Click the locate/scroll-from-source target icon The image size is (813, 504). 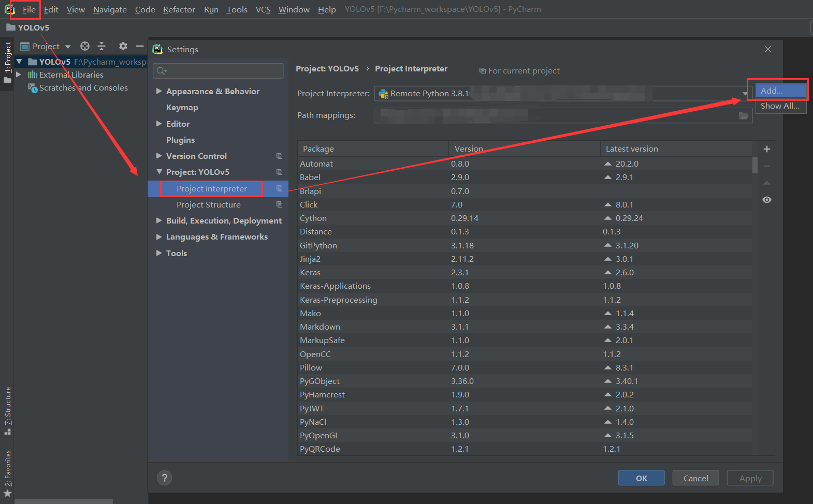click(x=85, y=46)
